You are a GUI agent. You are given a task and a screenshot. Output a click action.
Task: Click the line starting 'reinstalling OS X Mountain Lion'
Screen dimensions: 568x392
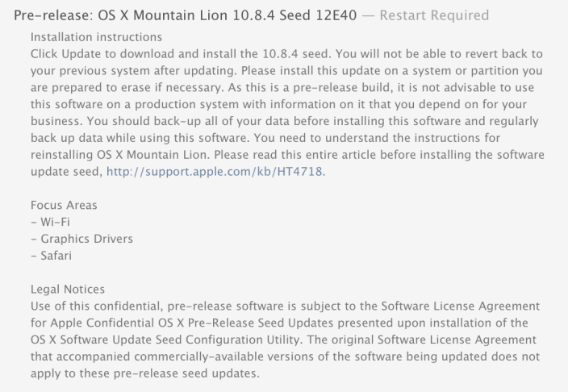(287, 155)
